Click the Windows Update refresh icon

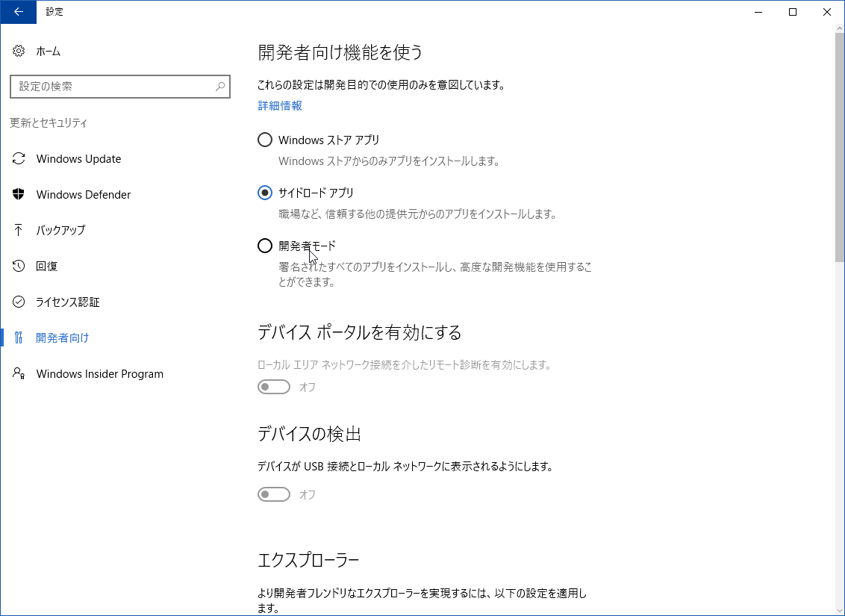pyautogui.click(x=19, y=158)
